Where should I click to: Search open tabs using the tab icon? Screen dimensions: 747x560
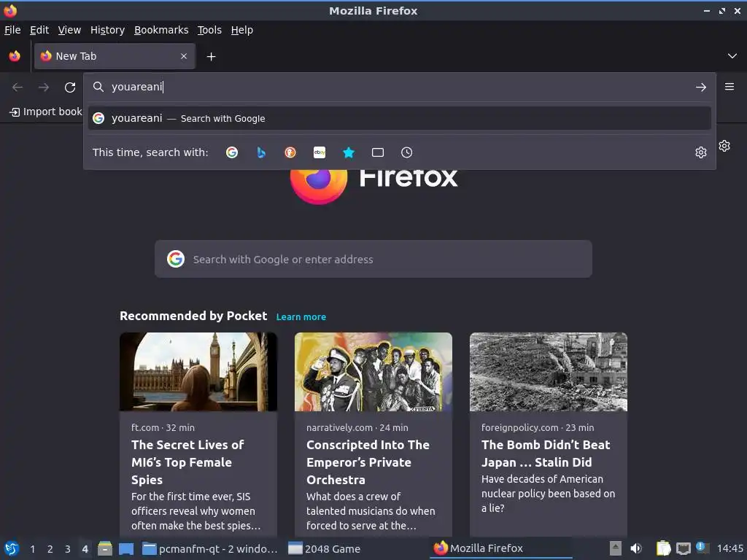[x=378, y=152]
